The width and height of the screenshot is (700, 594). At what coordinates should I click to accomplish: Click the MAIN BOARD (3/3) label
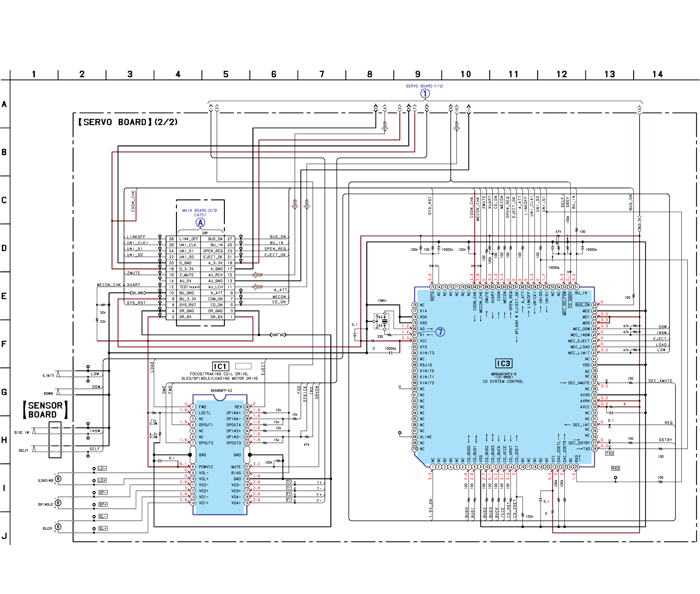(199, 211)
